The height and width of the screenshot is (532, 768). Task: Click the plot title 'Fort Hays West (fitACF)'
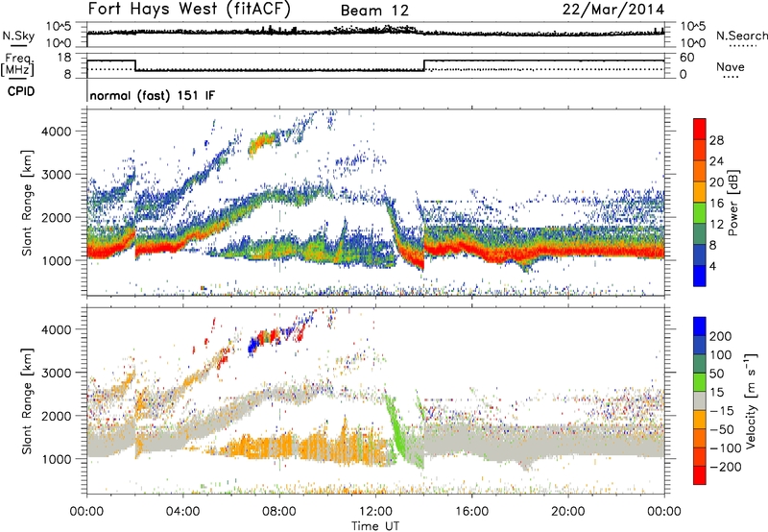(x=189, y=9)
